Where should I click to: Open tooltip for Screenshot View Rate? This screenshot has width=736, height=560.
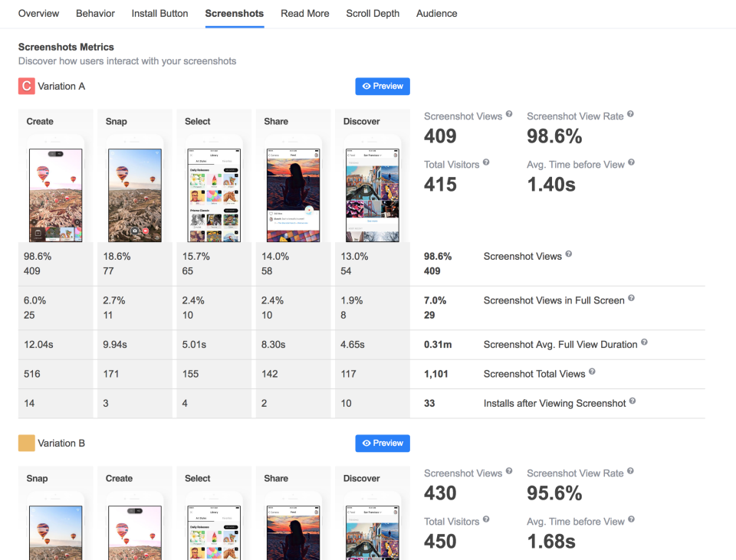(630, 115)
